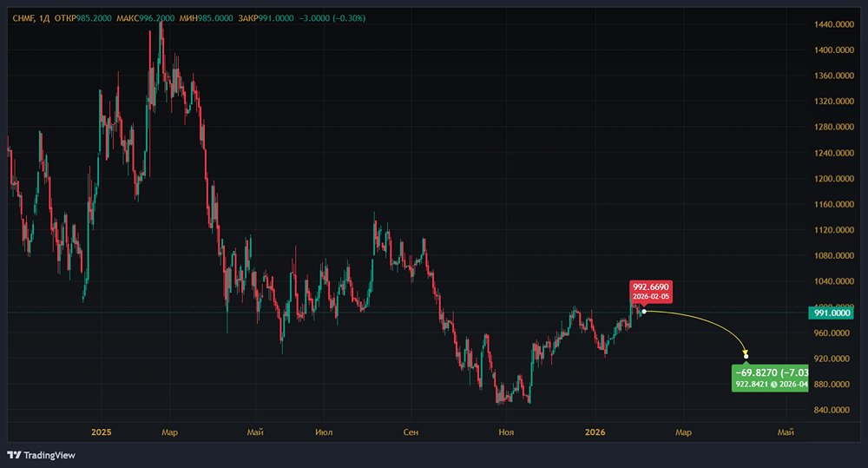Select the forecast end point at arrow tip
Screen dimensions: 868x468
coord(746,356)
